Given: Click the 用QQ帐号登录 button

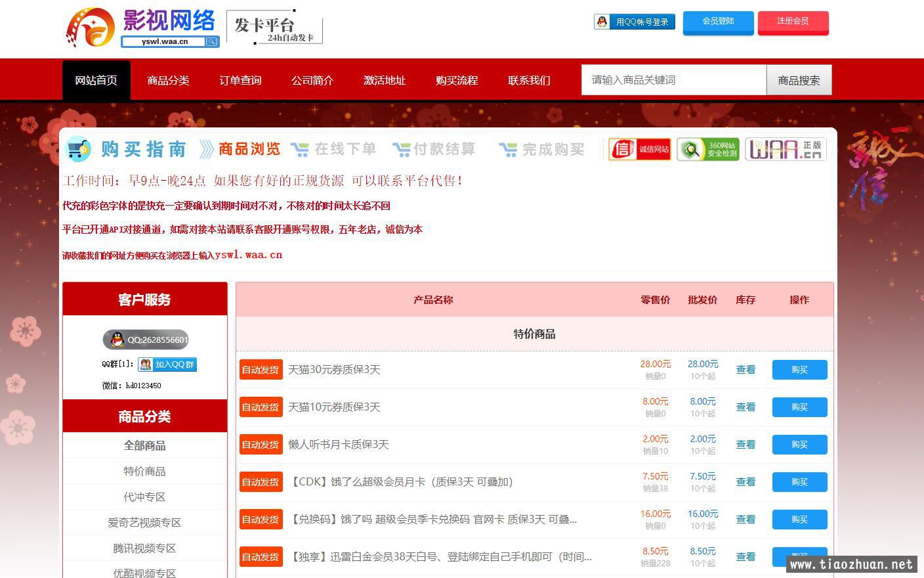Looking at the screenshot, I should coord(635,22).
